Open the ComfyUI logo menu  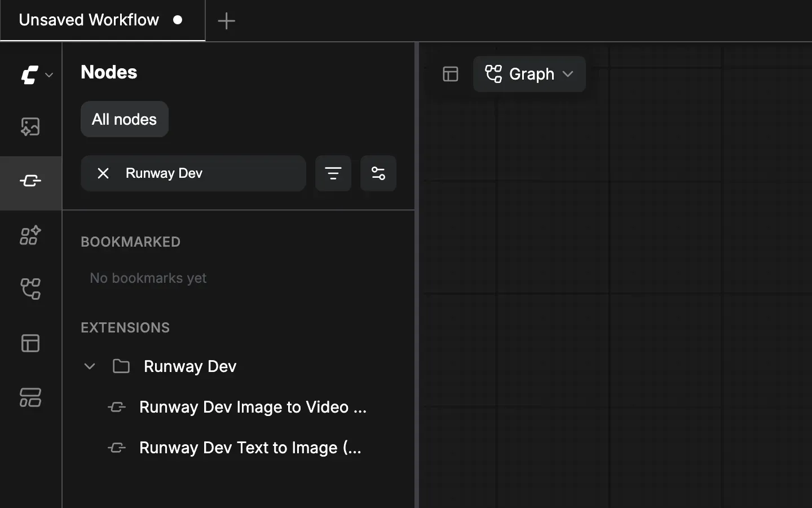(36, 75)
